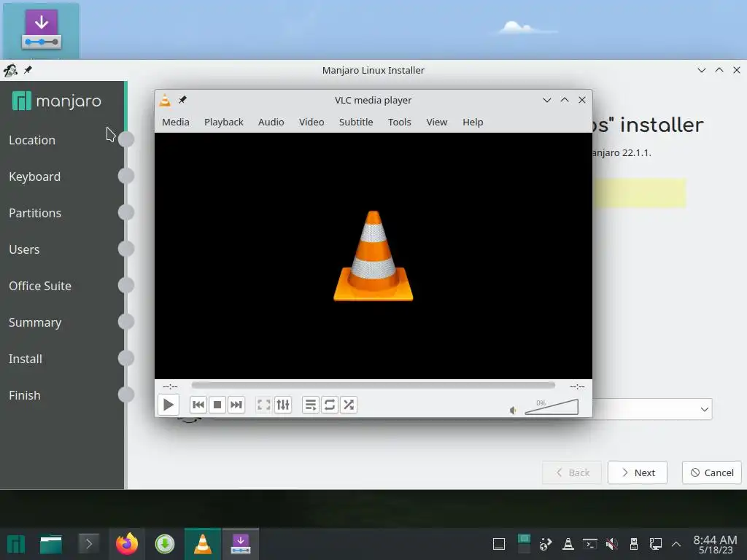Click Manjaro Installer window menu icon
This screenshot has height=560, width=747.
pyautogui.click(x=10, y=70)
